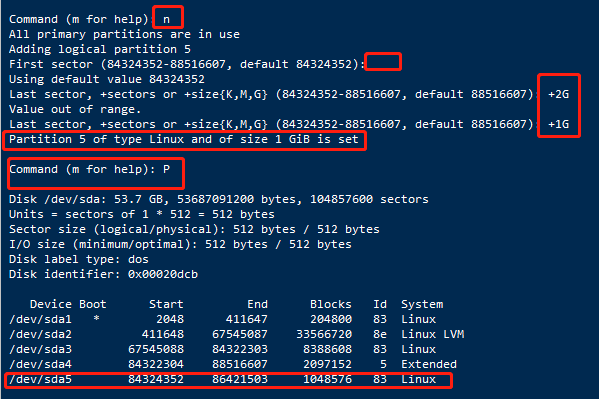Click the '86421503' end sector value
599x399 pixels.
[240, 380]
